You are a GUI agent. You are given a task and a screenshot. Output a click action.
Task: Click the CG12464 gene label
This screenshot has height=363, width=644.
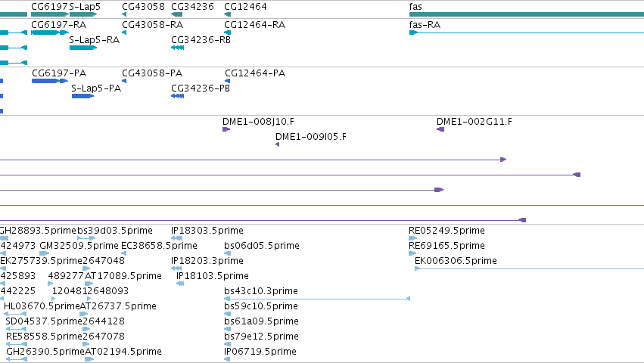[246, 7]
